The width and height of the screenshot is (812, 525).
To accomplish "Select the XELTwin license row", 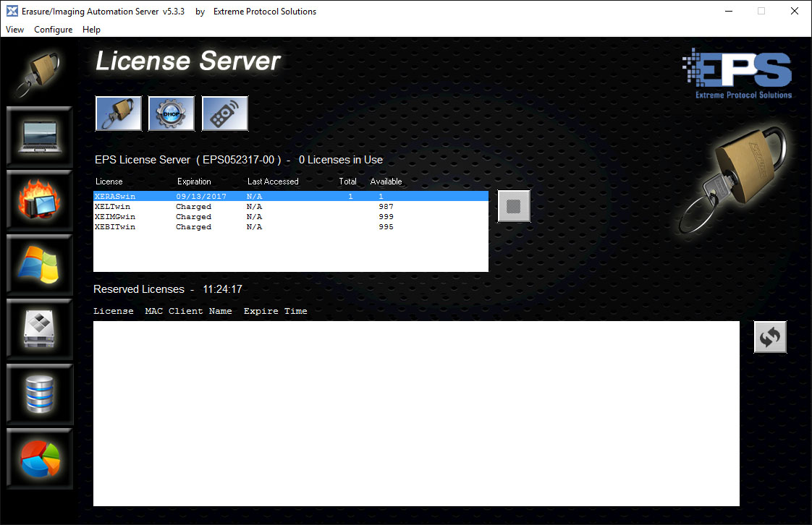I will click(x=290, y=206).
